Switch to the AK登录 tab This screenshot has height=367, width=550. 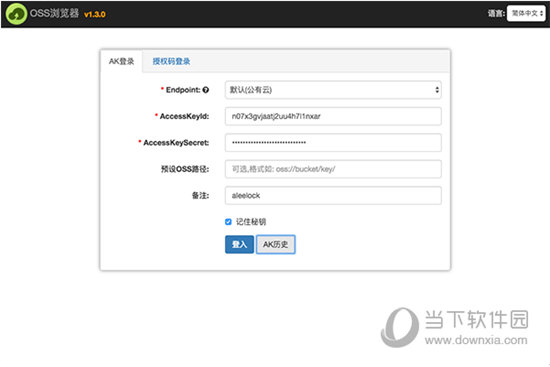121,61
